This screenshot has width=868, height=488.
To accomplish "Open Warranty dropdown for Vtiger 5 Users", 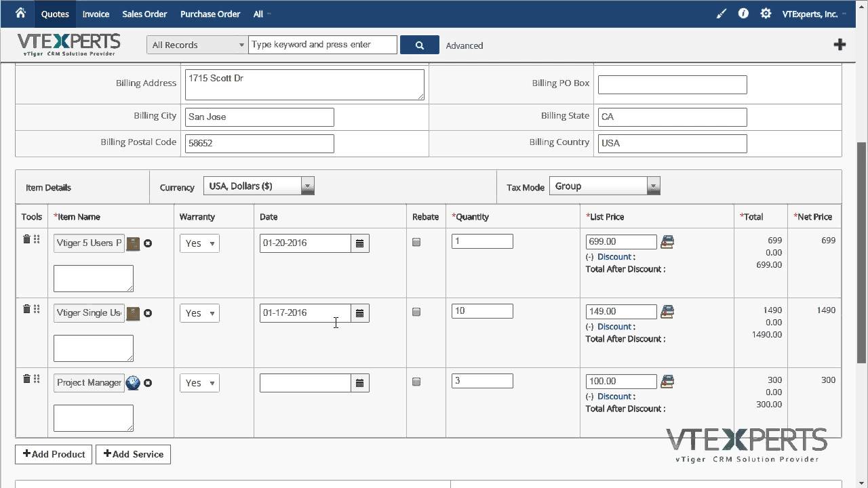I will click(199, 243).
